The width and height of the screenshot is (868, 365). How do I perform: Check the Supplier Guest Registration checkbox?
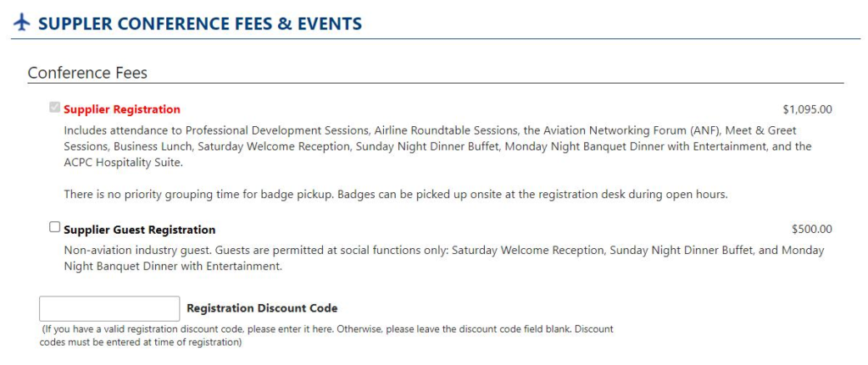pyautogui.click(x=54, y=227)
